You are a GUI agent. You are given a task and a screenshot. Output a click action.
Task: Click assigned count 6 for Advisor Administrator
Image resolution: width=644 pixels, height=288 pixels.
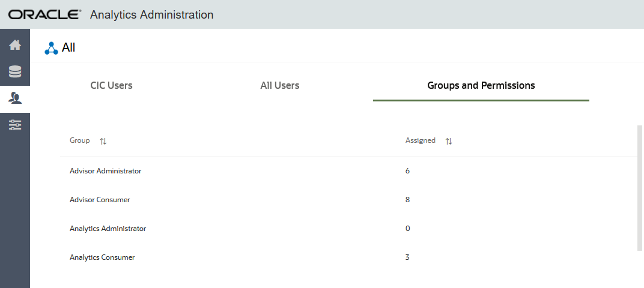point(407,171)
